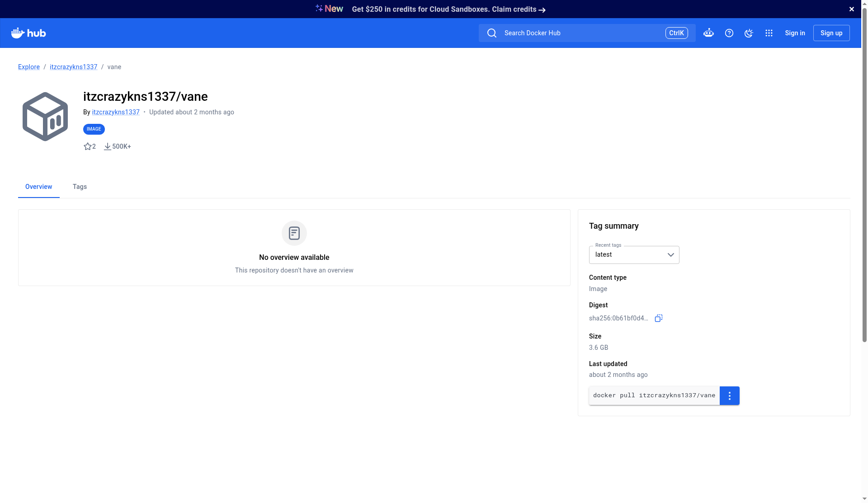Focus the Search Docker Hub field
This screenshot has height=503, width=868.
587,33
